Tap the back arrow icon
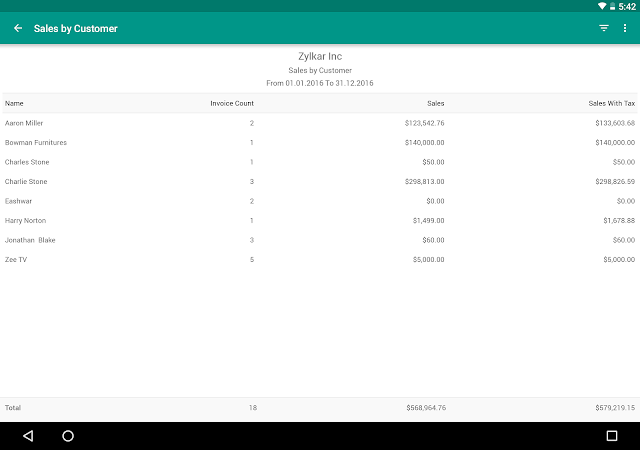 pyautogui.click(x=18, y=28)
